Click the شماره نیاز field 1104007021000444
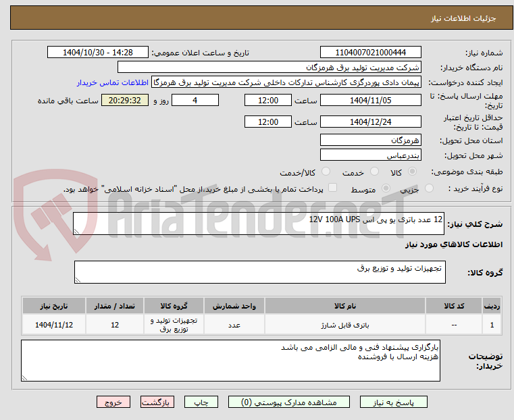 coord(370,53)
